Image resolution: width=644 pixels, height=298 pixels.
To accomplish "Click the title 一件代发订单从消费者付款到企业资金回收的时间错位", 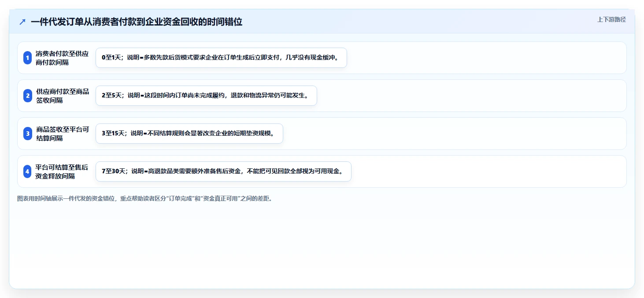I will tap(137, 22).
